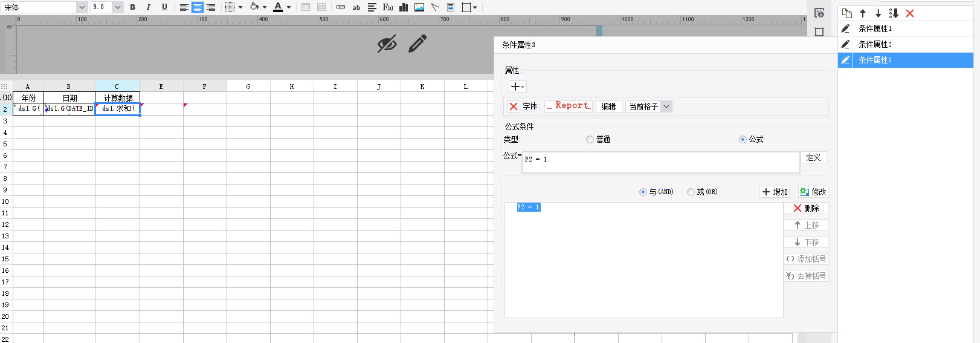980x343 pixels.
Task: Click the font color letter A icon
Action: [x=278, y=7]
